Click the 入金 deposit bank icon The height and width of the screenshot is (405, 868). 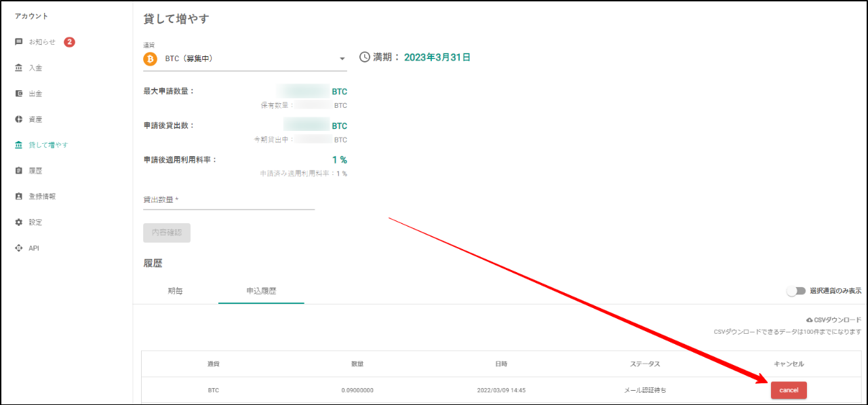19,68
